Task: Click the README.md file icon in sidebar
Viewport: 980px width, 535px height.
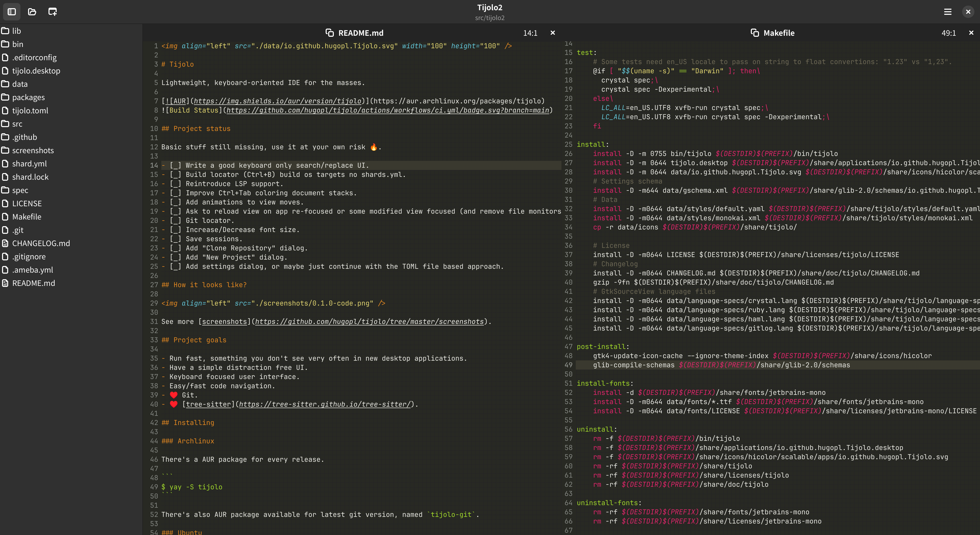Action: [5, 283]
